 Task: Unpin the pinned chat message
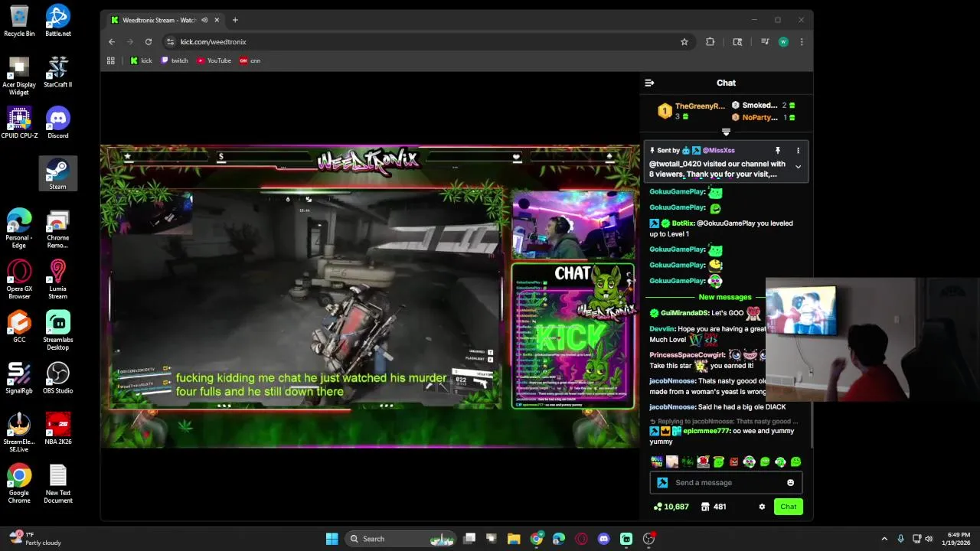point(777,151)
